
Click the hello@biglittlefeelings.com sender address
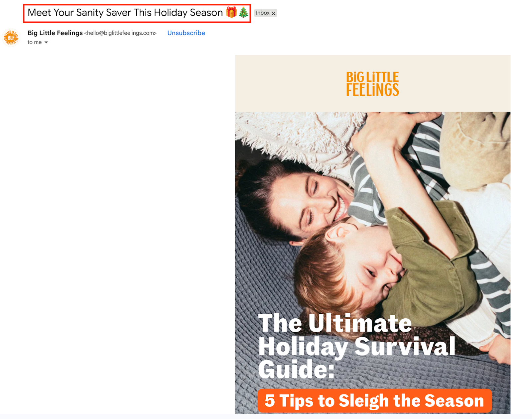(x=120, y=33)
